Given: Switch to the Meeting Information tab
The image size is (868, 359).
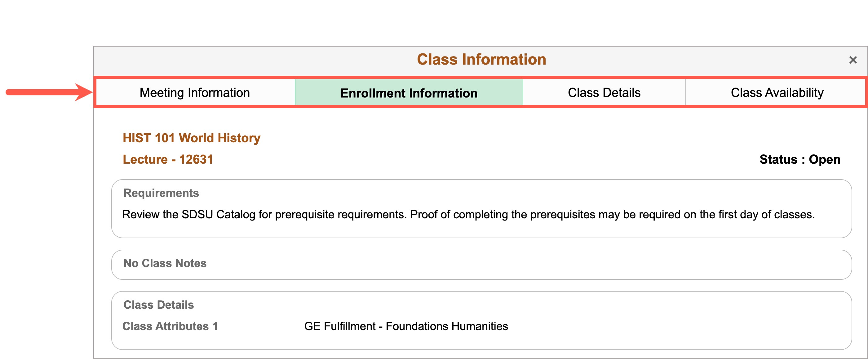Looking at the screenshot, I should coord(195,93).
